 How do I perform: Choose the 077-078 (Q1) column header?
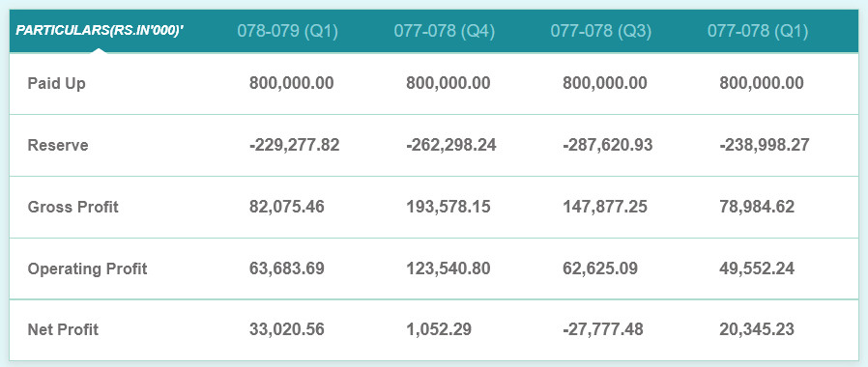pyautogui.click(x=758, y=31)
